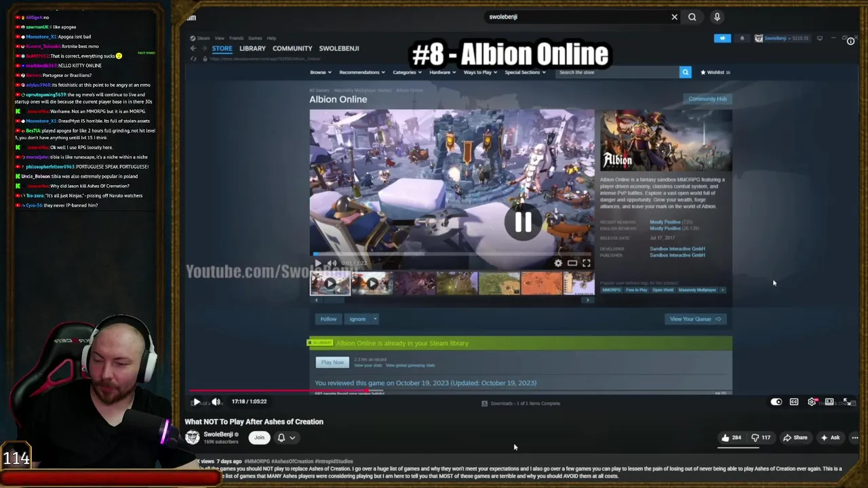Select the first trailer thumbnail

pos(330,283)
